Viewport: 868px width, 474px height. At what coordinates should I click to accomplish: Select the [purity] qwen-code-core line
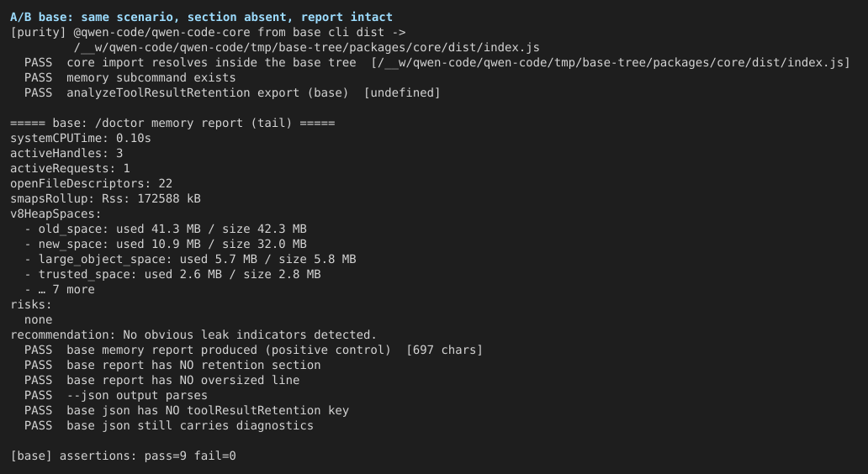point(208,32)
